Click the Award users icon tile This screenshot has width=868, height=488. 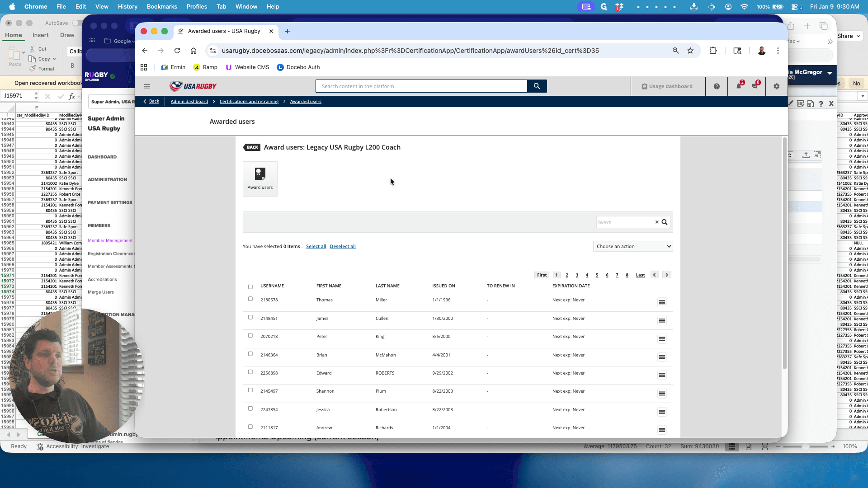click(x=260, y=179)
